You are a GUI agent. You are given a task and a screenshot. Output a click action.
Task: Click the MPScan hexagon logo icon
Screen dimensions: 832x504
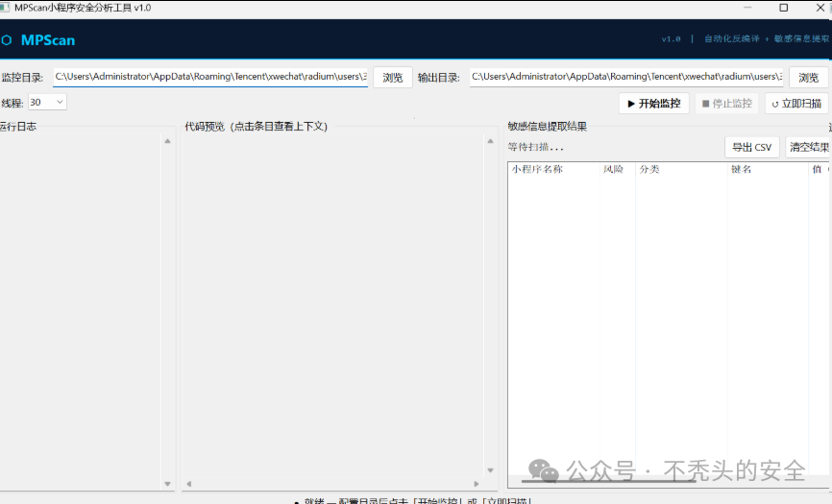(x=7, y=40)
